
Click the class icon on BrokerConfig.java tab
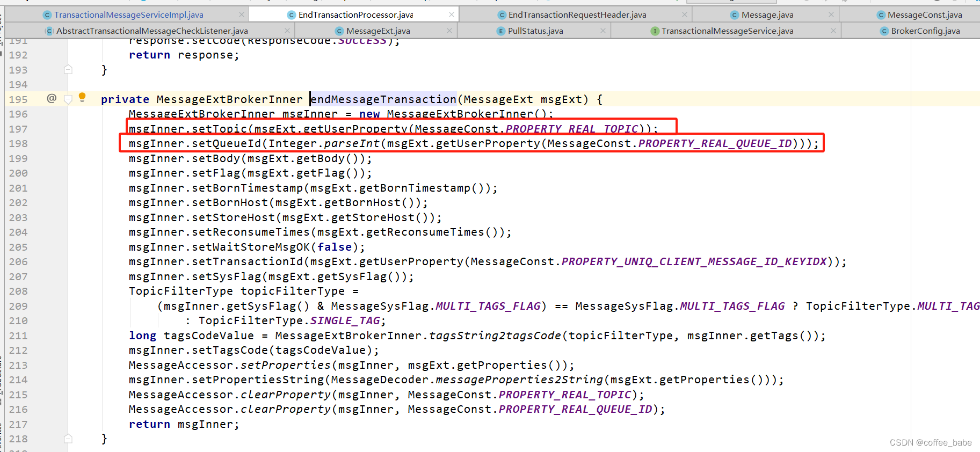click(884, 31)
